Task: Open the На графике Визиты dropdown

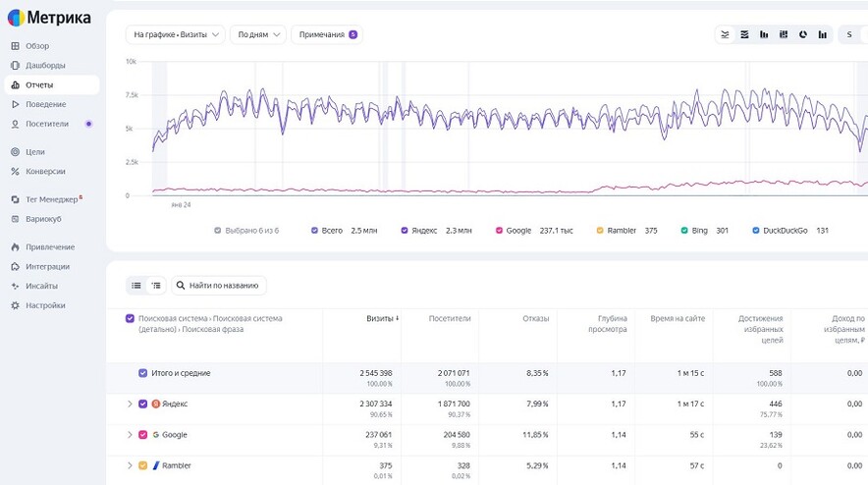Action: click(x=176, y=34)
